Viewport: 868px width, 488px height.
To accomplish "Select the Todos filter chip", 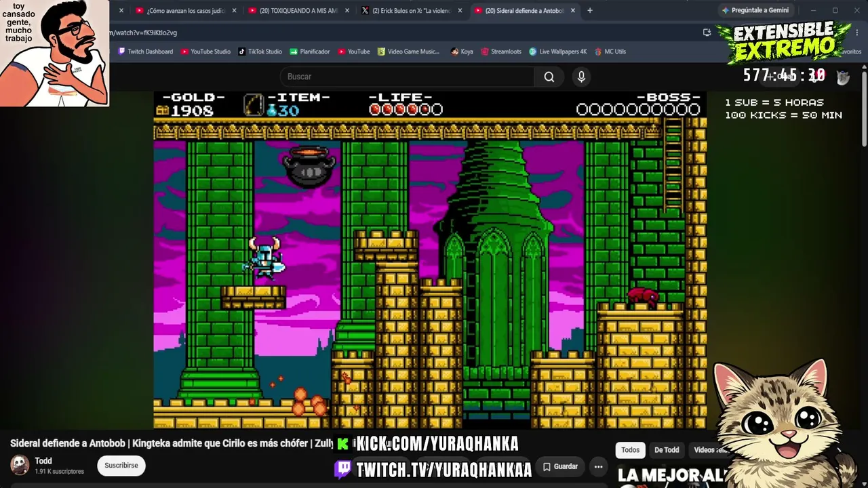I will (x=630, y=450).
